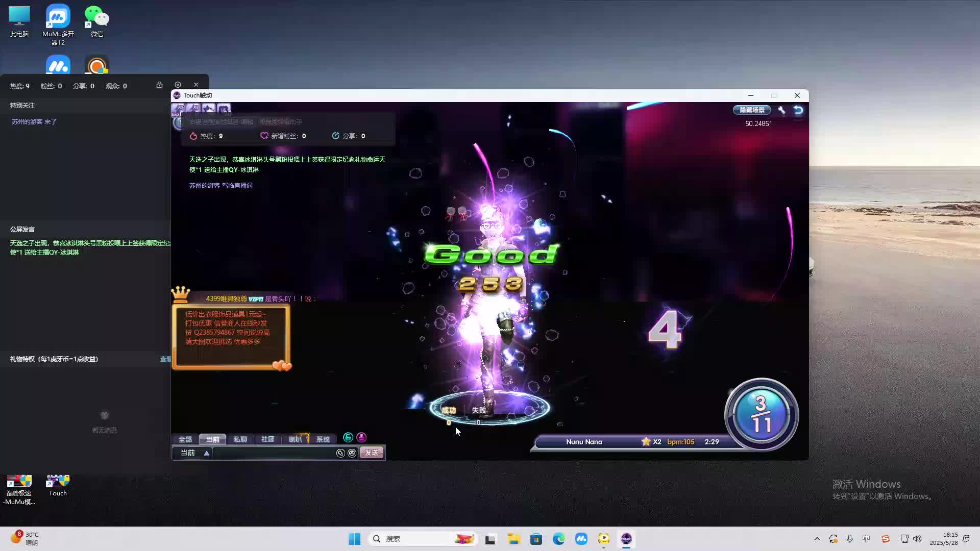Click 苏州的游客 驾临直播间 message link
Image resolution: width=980 pixels, height=551 pixels.
click(x=220, y=186)
